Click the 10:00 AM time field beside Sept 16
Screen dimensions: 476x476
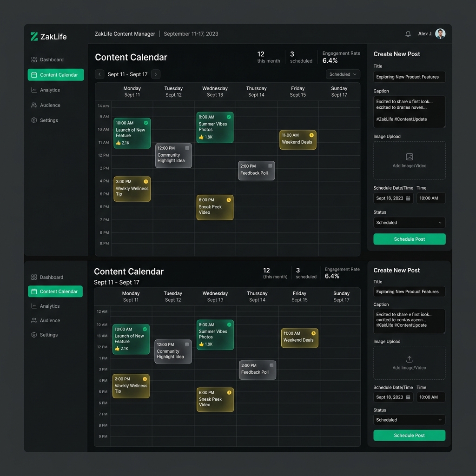tap(431, 198)
